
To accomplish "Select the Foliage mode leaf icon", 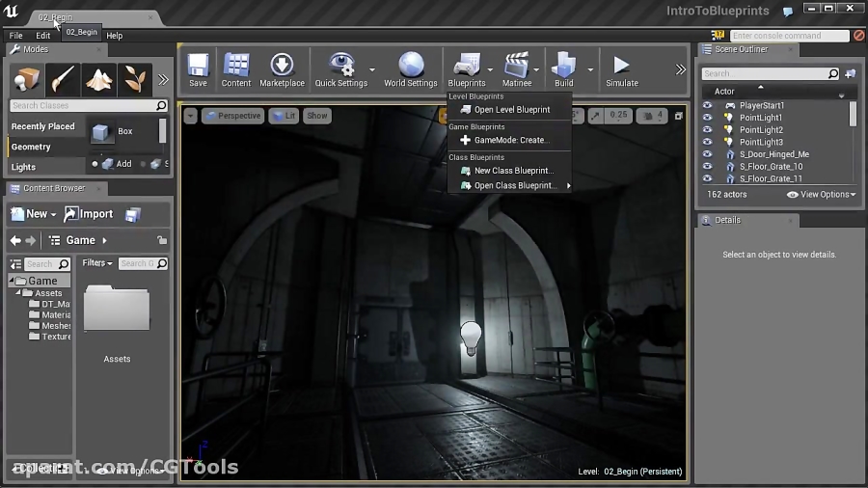I will click(135, 78).
